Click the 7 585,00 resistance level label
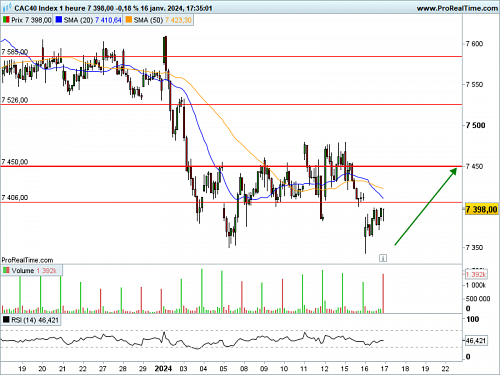This screenshot has width=500, height=375. tap(15, 52)
